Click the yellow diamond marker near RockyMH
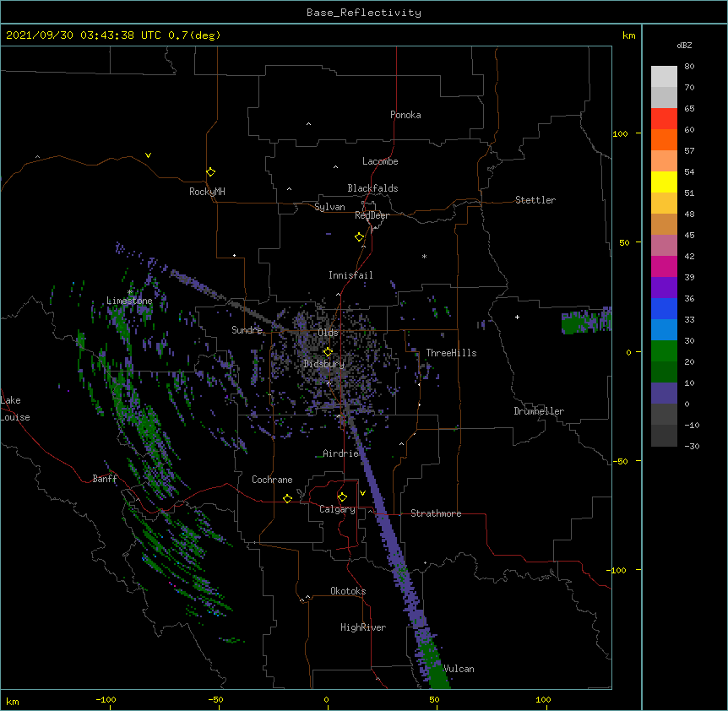Image resolution: width=728 pixels, height=711 pixels. [211, 172]
